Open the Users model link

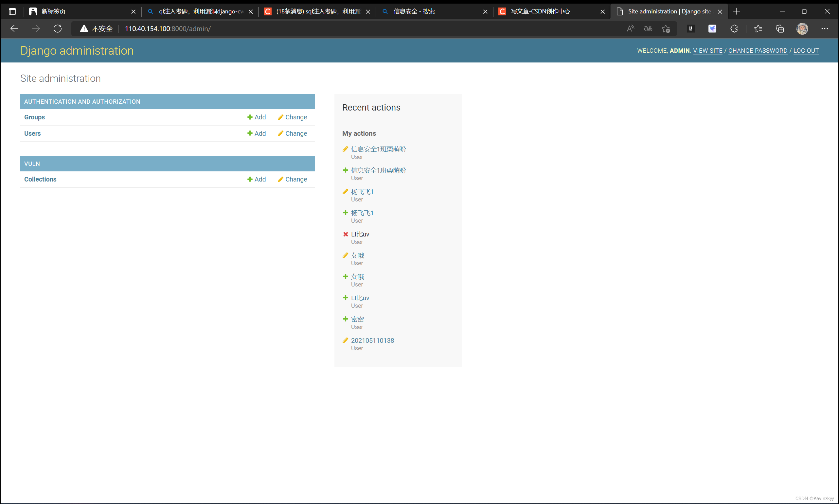click(x=32, y=133)
